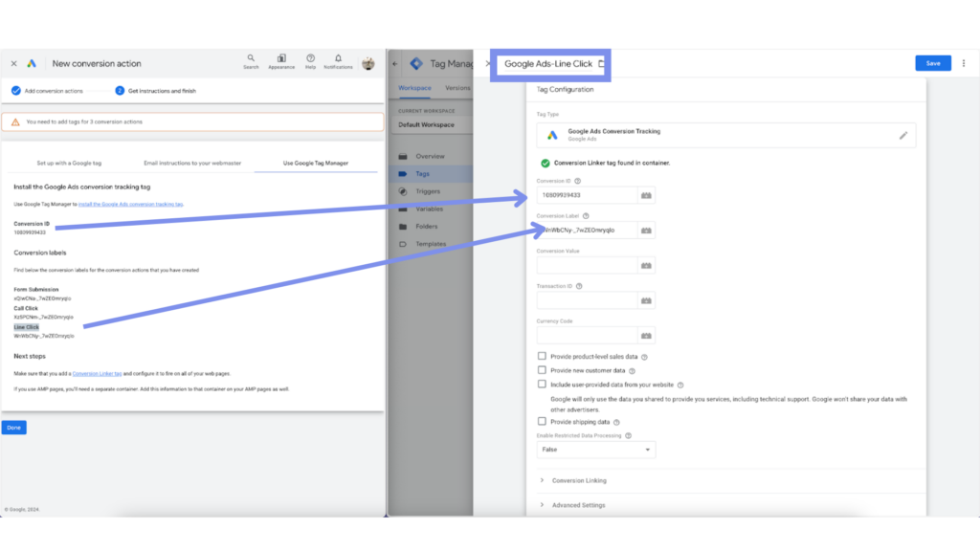Enable Provide new customer data

[542, 370]
